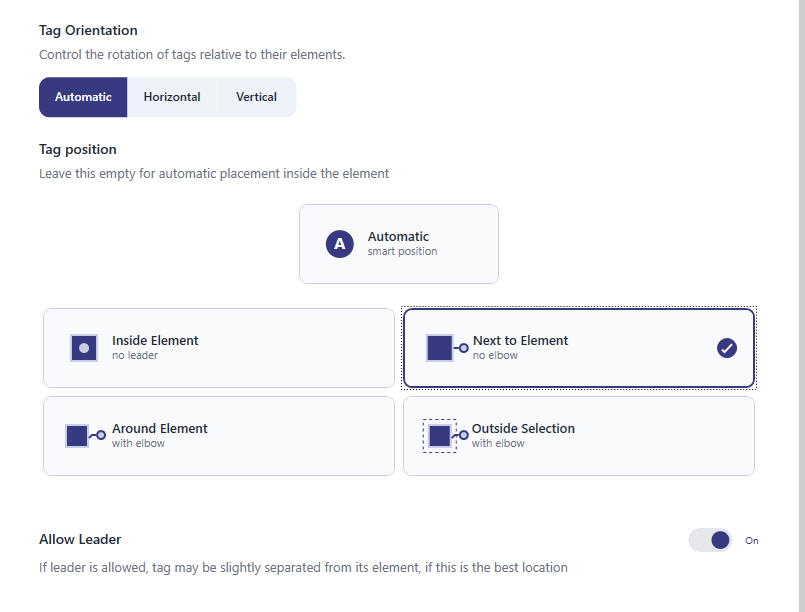Image resolution: width=805 pixels, height=612 pixels.
Task: Switch tag orientation to Vertical
Action: pos(256,97)
